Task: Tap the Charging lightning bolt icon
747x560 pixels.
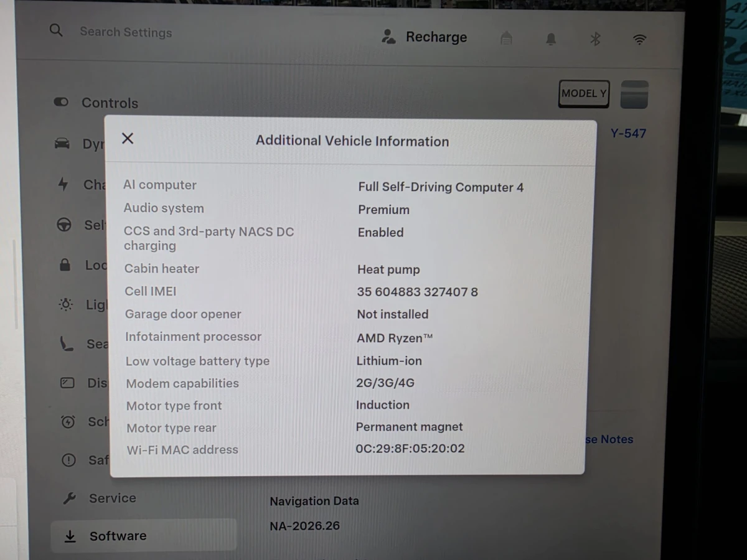Action: pyautogui.click(x=63, y=184)
